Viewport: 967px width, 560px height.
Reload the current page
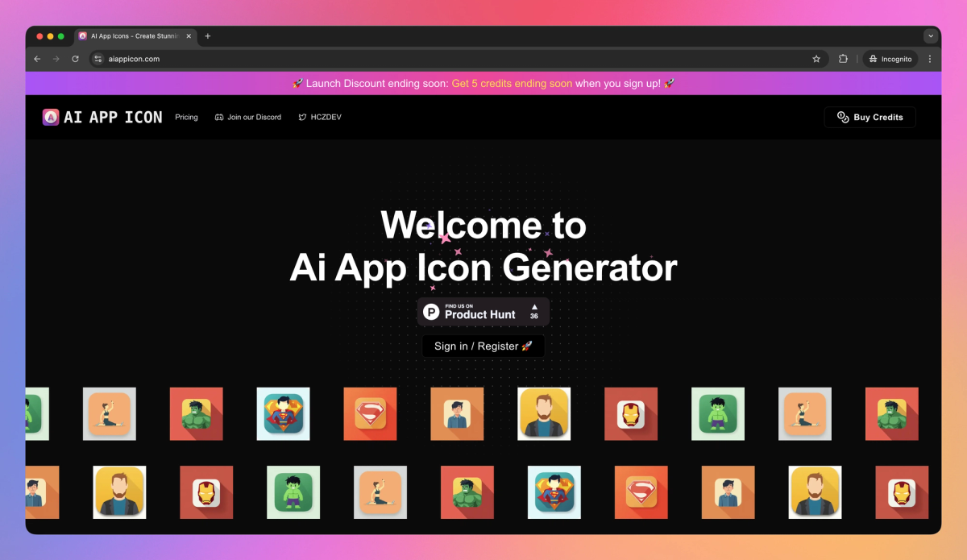[76, 59]
